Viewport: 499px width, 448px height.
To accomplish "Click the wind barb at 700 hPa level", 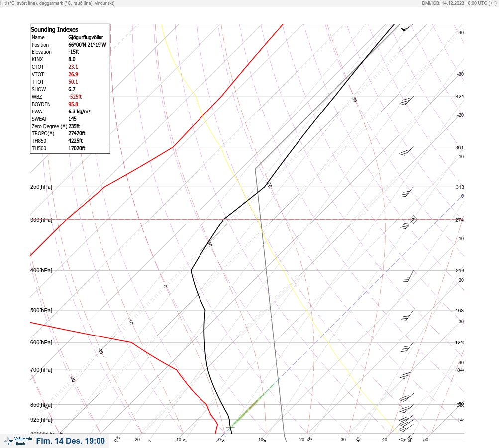I will pos(406,374).
